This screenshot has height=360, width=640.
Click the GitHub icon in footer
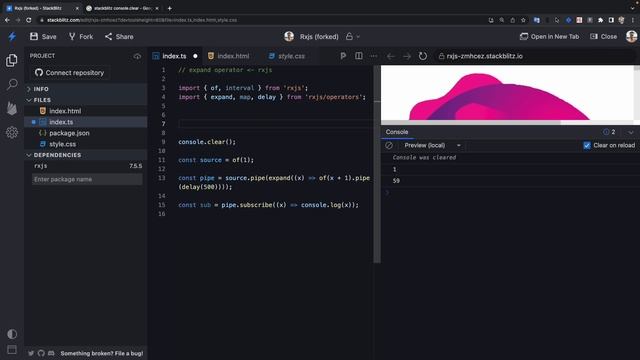pos(41,353)
